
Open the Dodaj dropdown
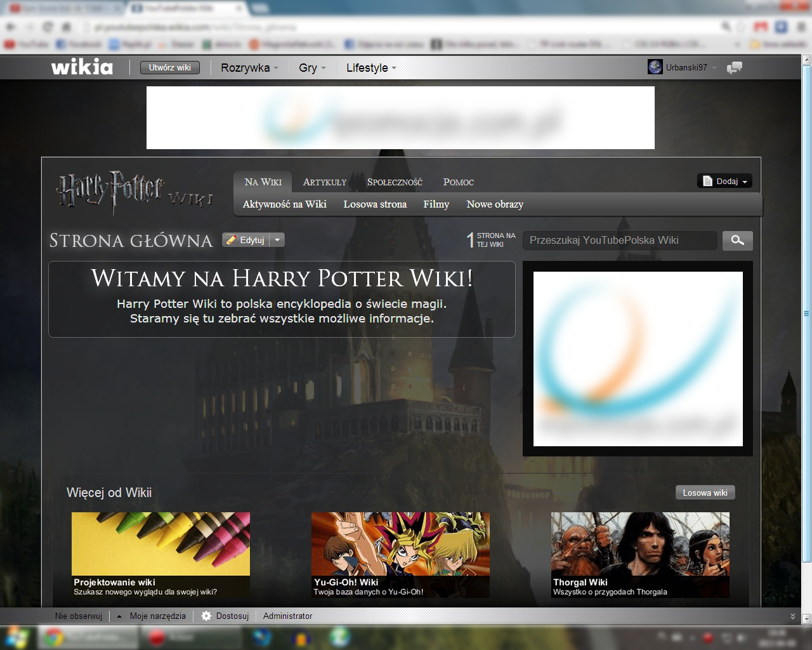pos(745,182)
